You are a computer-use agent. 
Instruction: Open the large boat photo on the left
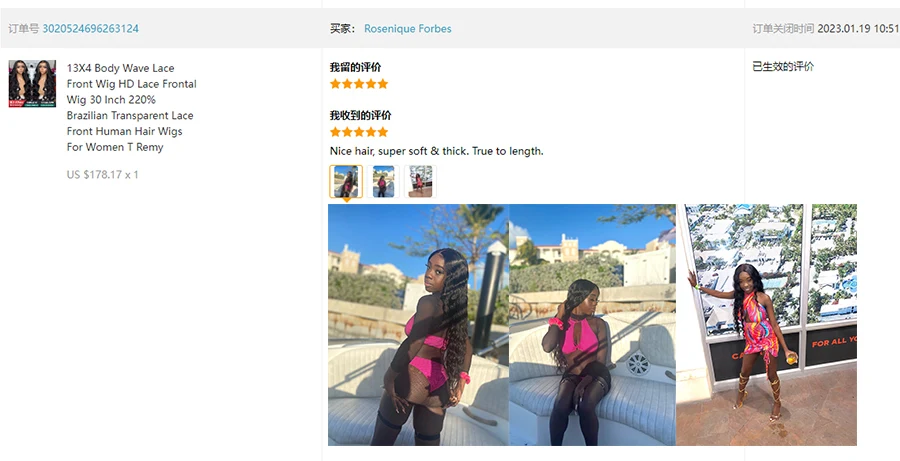point(418,325)
